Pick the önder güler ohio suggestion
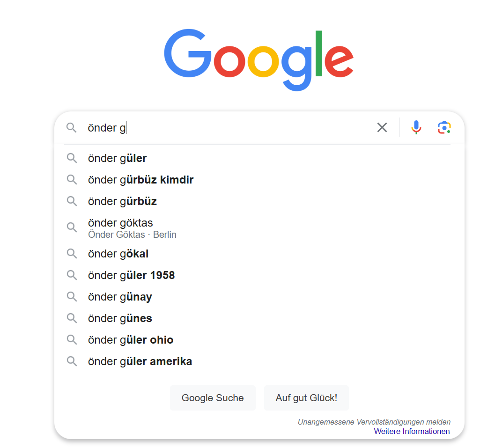The height and width of the screenshot is (448, 495). pyautogui.click(x=131, y=340)
